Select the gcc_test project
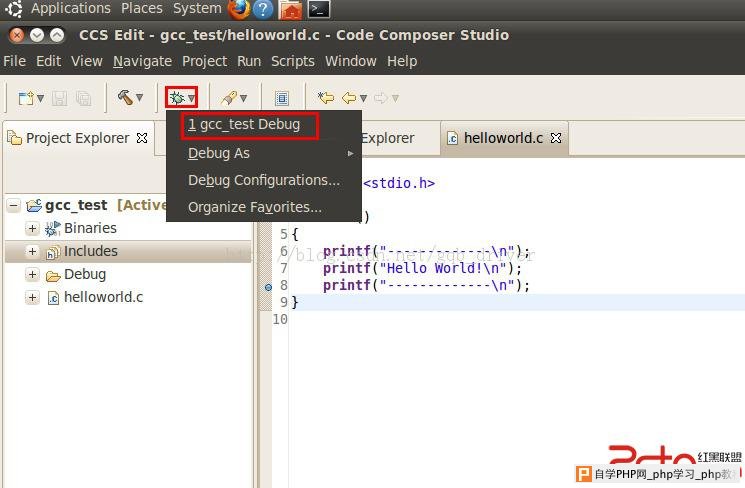 pyautogui.click(x=76, y=205)
